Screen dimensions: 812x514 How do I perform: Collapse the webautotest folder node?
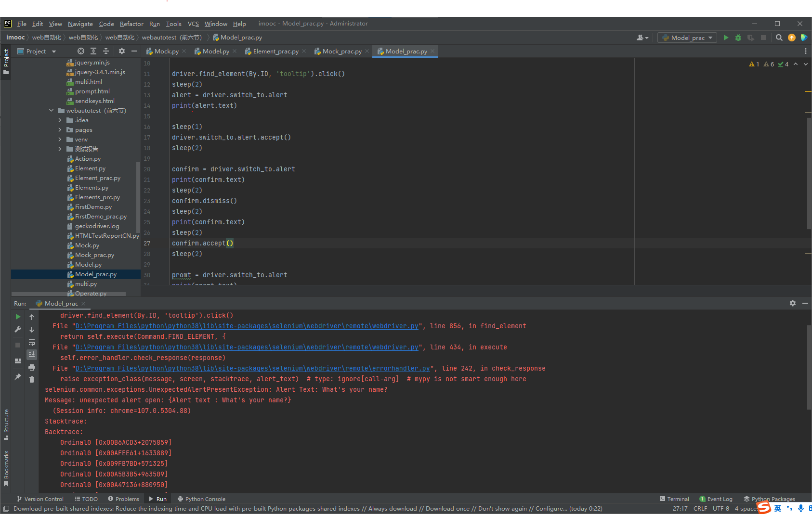[51, 111]
